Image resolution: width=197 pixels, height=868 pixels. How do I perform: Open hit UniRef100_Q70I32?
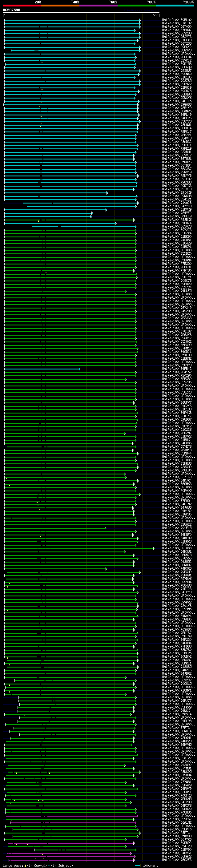point(177,23)
